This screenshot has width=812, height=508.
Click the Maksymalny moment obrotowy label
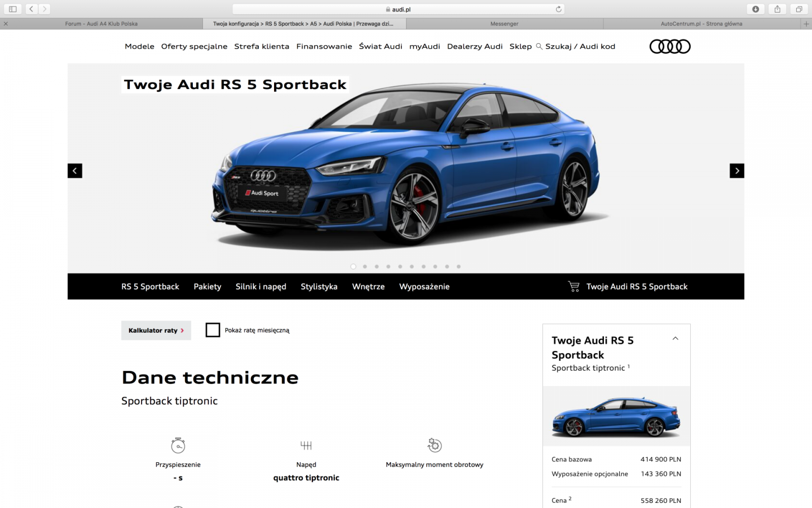pyautogui.click(x=434, y=465)
